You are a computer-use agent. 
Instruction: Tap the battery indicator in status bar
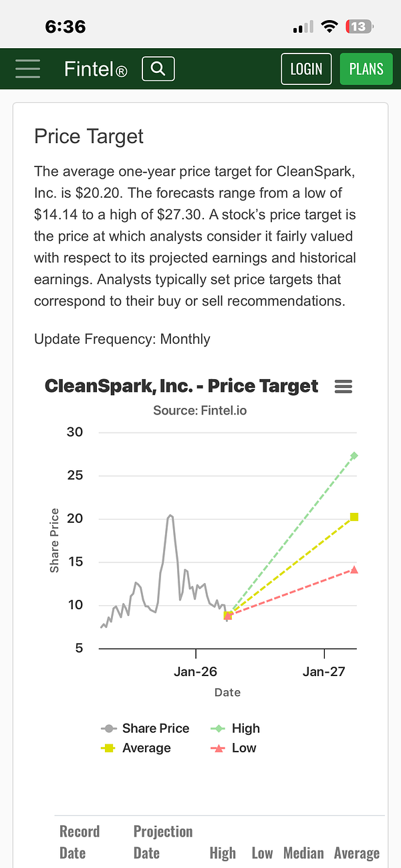[x=359, y=27]
